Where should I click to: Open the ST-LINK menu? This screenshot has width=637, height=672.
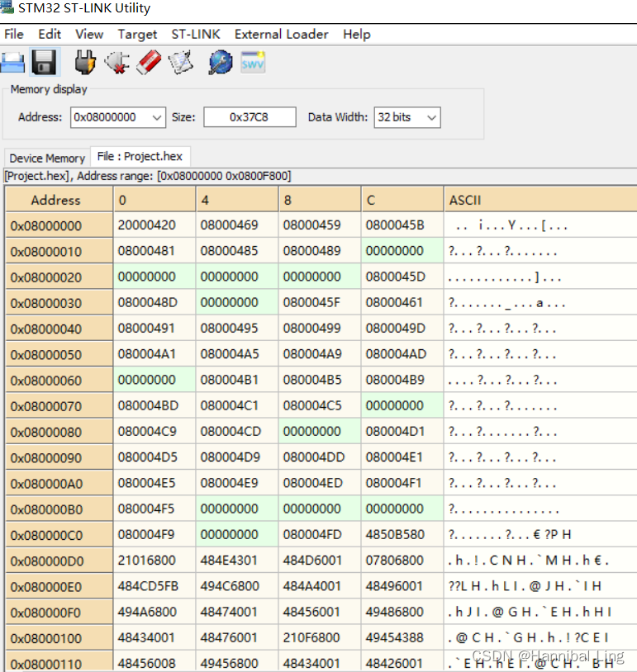coord(196,35)
